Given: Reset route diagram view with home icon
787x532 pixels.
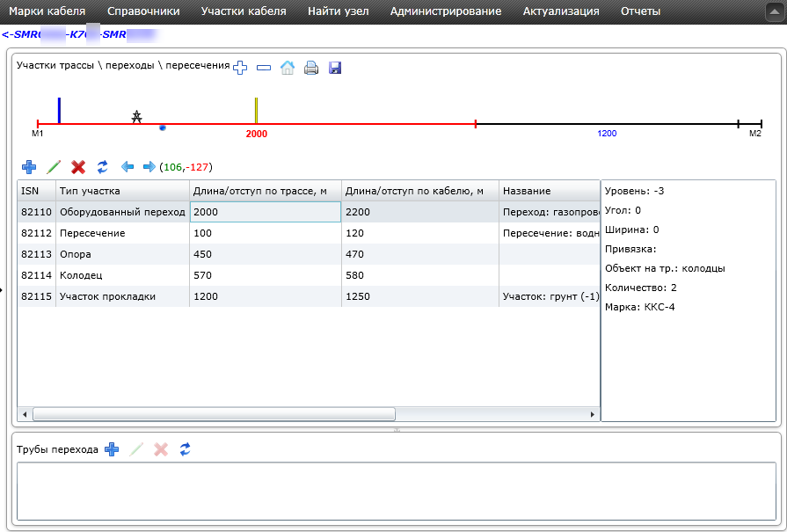Looking at the screenshot, I should coord(287,67).
